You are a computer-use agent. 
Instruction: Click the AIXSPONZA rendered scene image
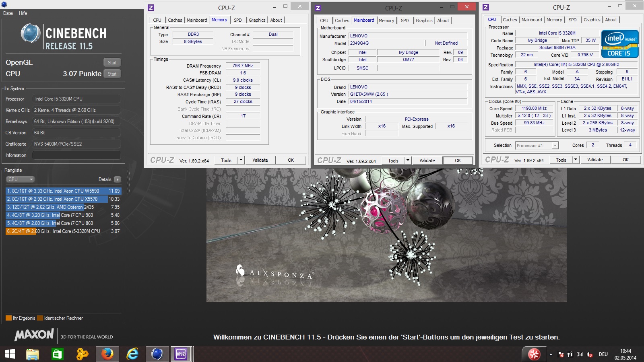[x=386, y=235]
